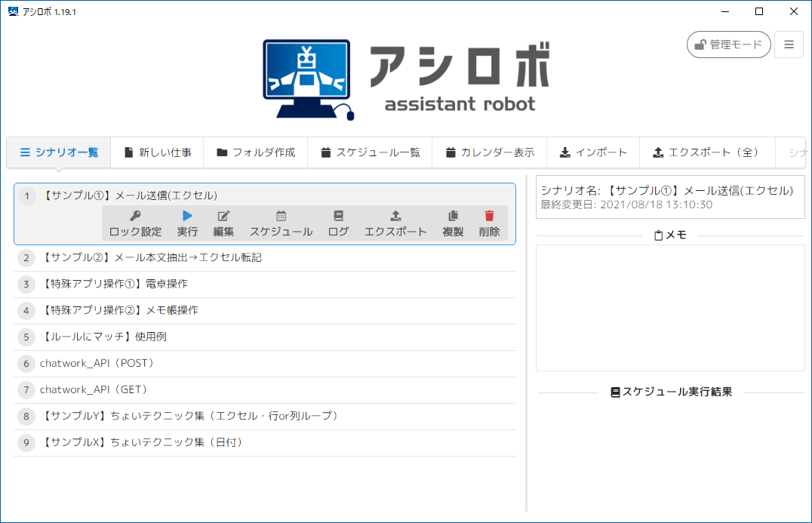Image resolution: width=812 pixels, height=523 pixels.
Task: Click the エクスポート（全） tab
Action: pos(708,152)
